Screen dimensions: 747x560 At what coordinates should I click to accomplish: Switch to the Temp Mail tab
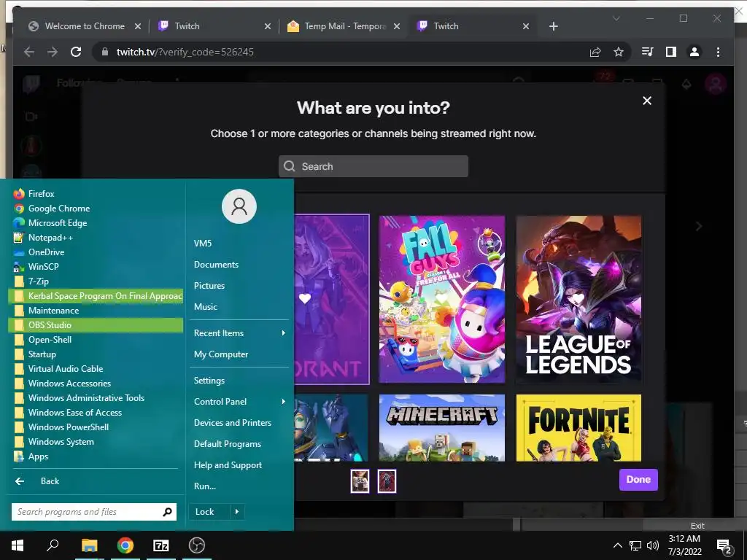pyautogui.click(x=345, y=26)
